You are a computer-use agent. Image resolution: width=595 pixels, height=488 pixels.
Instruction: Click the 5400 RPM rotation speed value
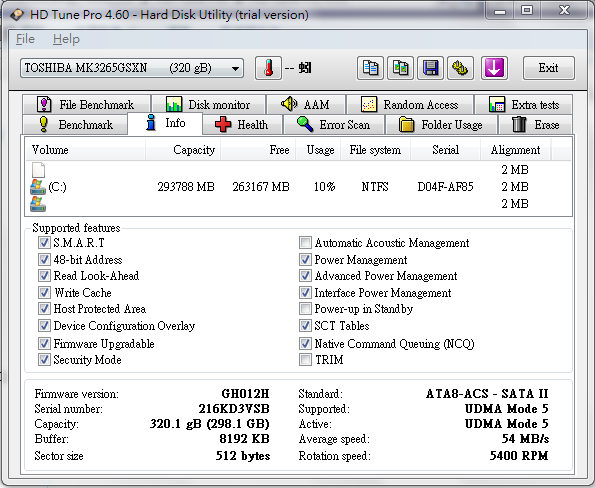coord(519,456)
